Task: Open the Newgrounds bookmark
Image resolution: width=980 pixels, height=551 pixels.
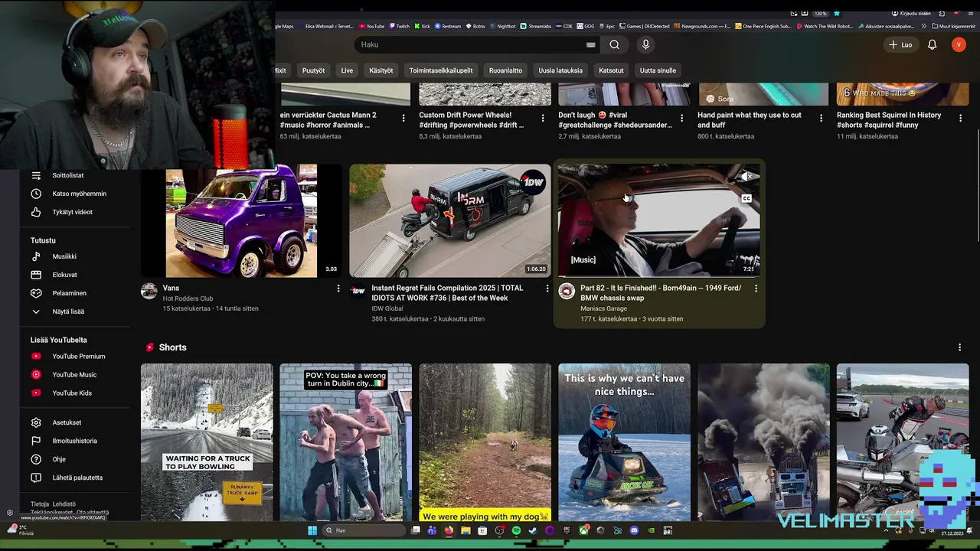Action: tap(701, 26)
